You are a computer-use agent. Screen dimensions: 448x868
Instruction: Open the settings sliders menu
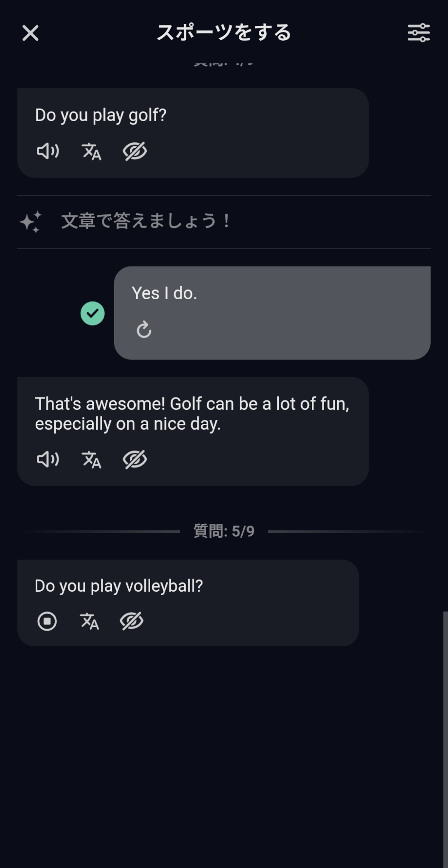(x=418, y=33)
